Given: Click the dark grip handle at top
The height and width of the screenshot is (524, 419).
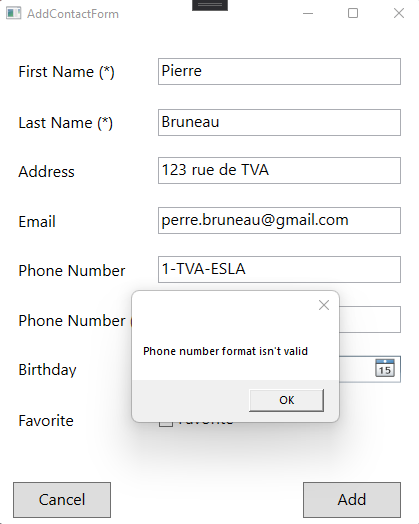Looking at the screenshot, I should point(210,5).
